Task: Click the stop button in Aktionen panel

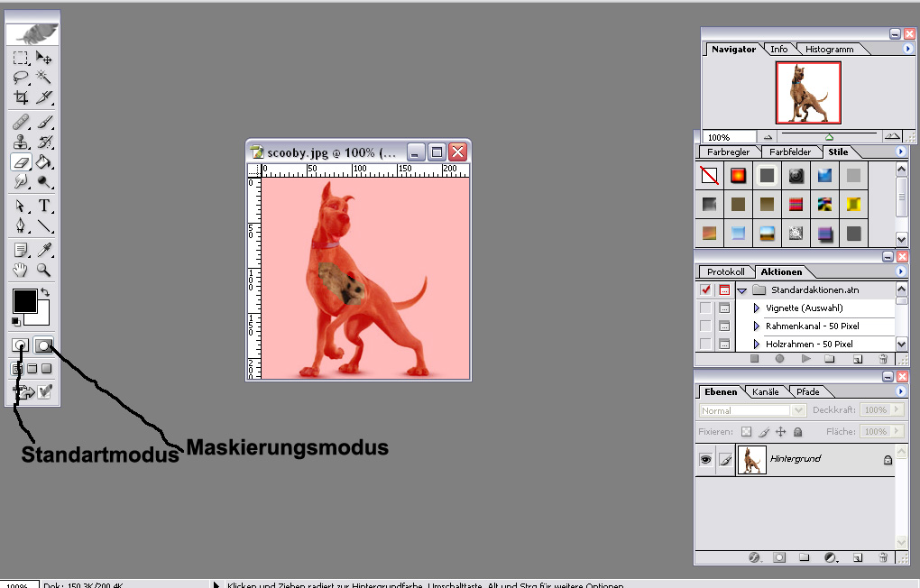Action: pos(755,359)
